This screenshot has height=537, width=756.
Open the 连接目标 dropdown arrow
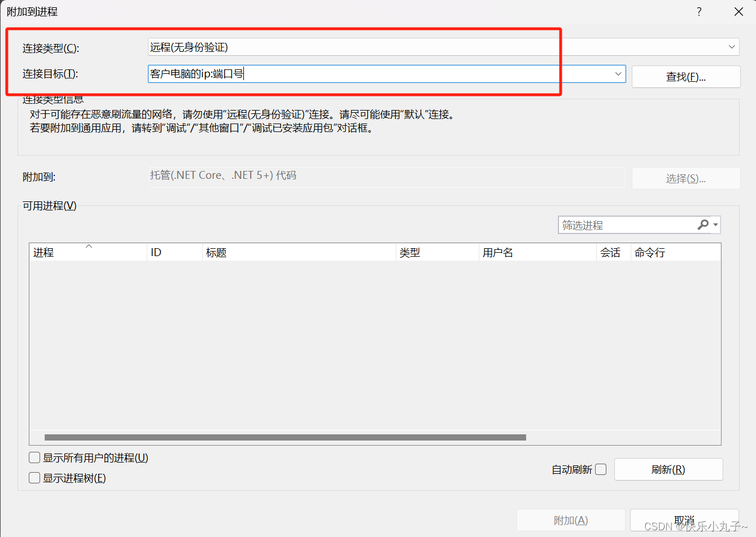tap(618, 73)
